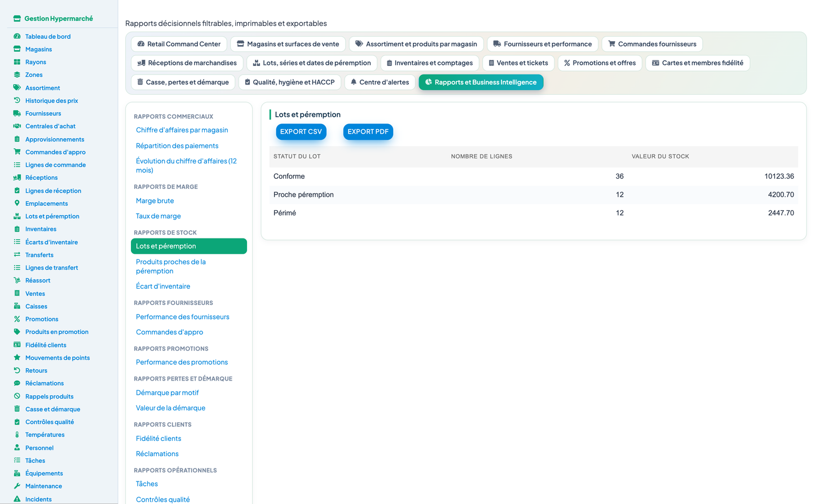Click the Incidents warning triangle icon
This screenshot has height=504, width=815.
point(17,499)
